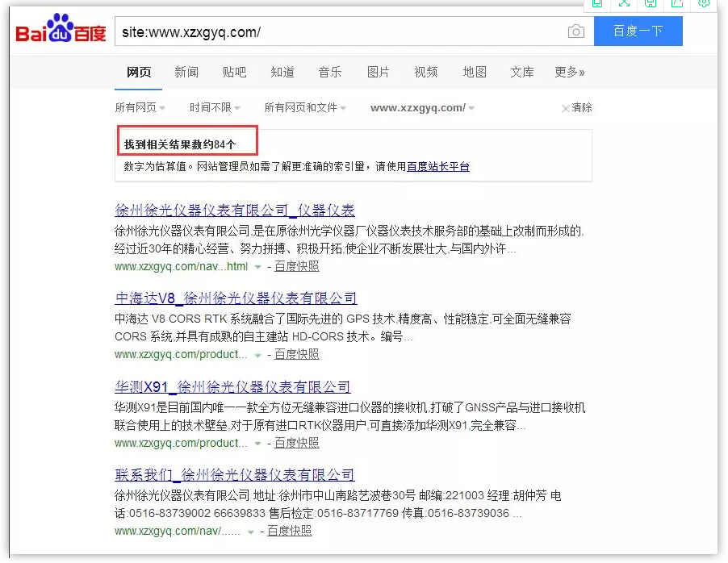Open the 时间不限 time filter
Viewport: 728px width, 563px height.
pos(215,108)
